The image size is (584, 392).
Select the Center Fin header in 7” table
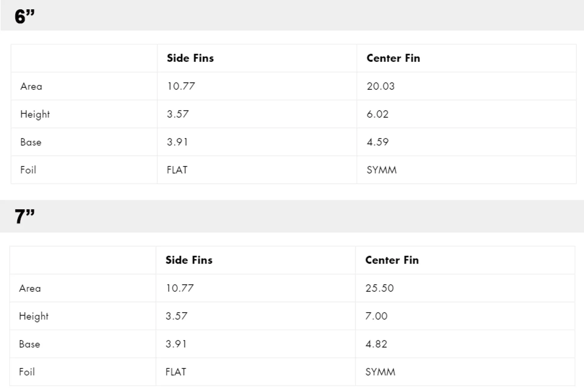coord(392,260)
